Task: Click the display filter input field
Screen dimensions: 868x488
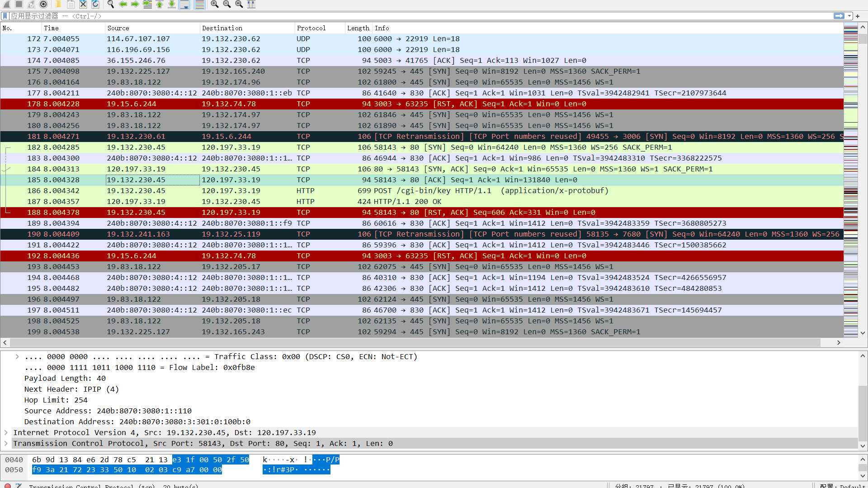Action: coord(420,16)
